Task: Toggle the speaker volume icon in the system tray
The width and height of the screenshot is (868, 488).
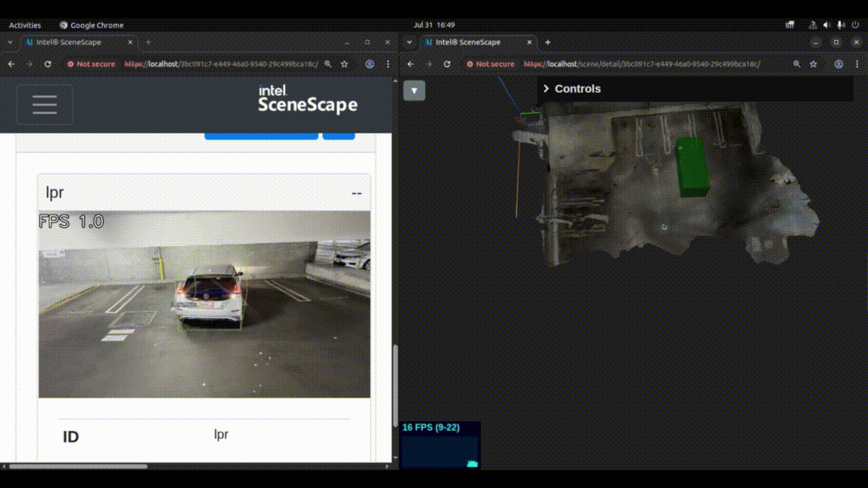Action: coord(827,24)
